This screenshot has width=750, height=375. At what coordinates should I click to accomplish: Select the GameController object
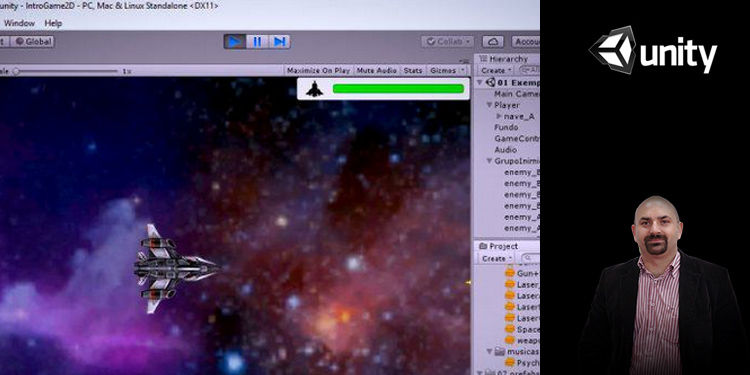click(517, 138)
